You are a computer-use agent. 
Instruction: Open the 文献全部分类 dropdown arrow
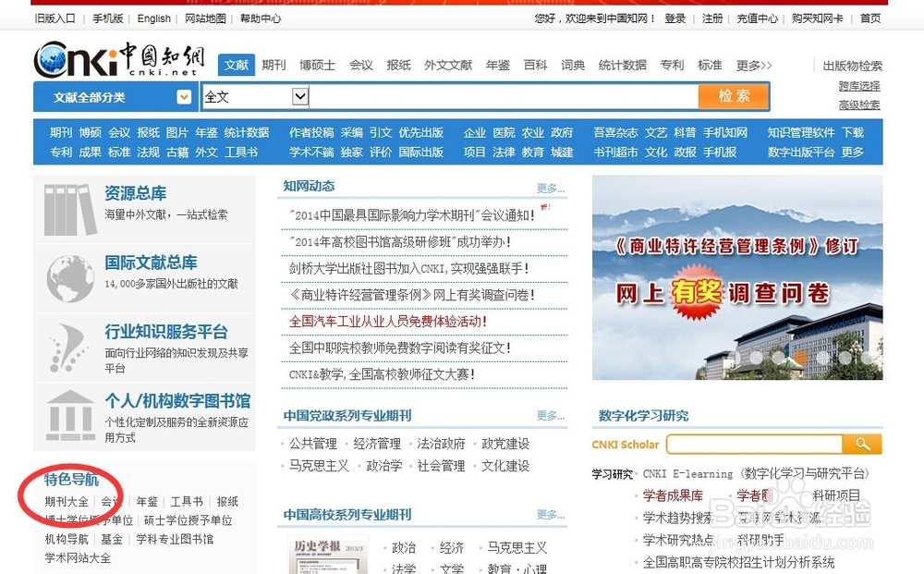click(184, 97)
